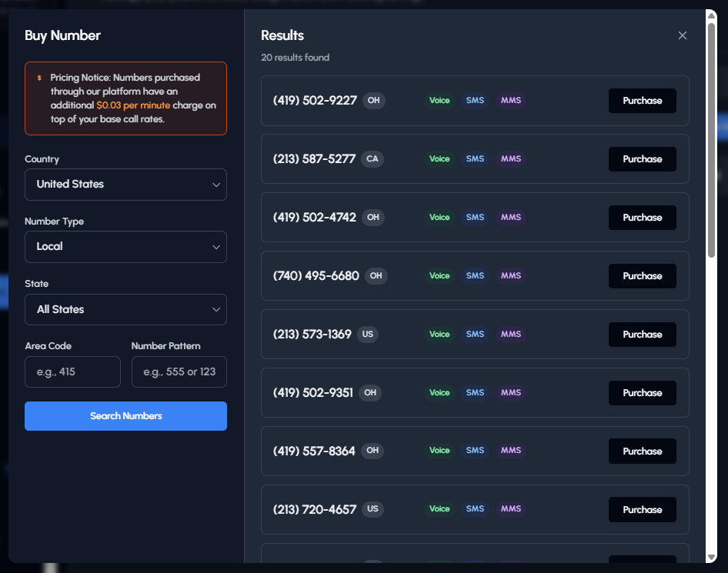Select the CA badge beside (213) 587-5277
Screen dimensions: 728x573
click(x=372, y=159)
